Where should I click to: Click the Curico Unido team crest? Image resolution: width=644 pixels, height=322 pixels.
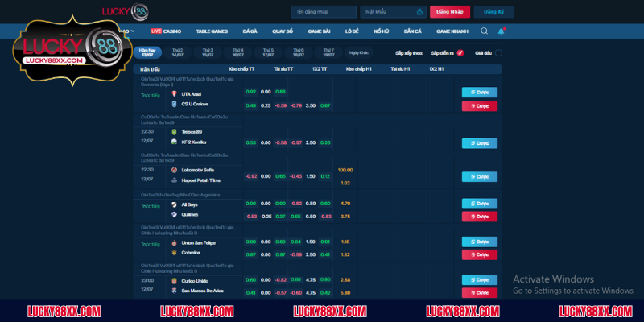(174, 281)
